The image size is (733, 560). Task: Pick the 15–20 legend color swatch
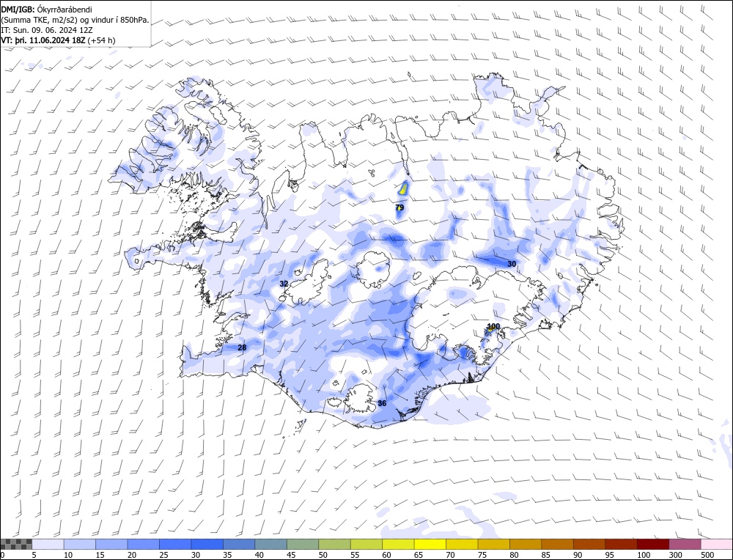[111, 544]
